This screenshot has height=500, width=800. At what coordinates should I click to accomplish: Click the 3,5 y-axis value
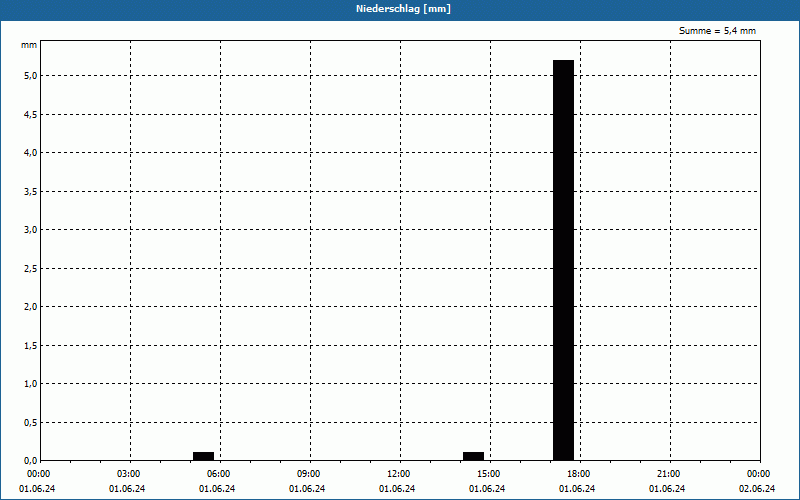[x=31, y=192]
